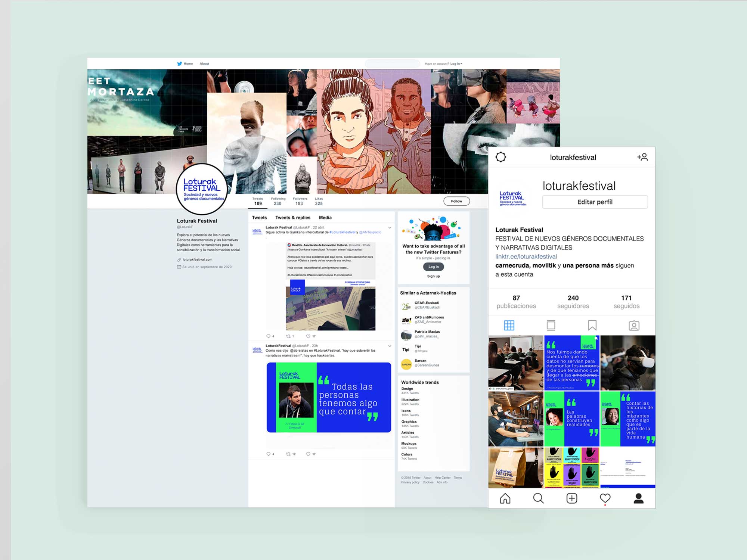Expand options chevron on Gymkana tweet
747x560 pixels.
point(390,227)
